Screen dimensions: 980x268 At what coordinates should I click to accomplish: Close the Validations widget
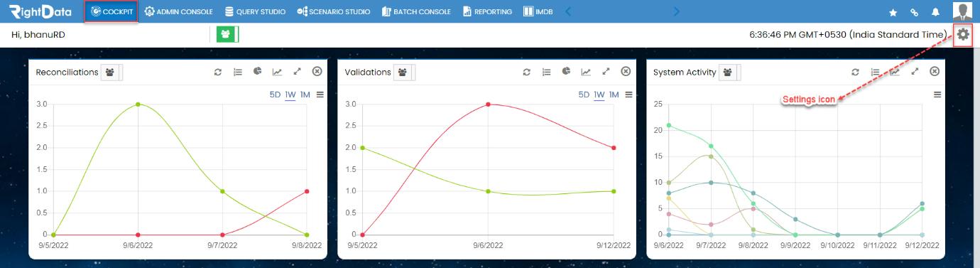coord(626,71)
